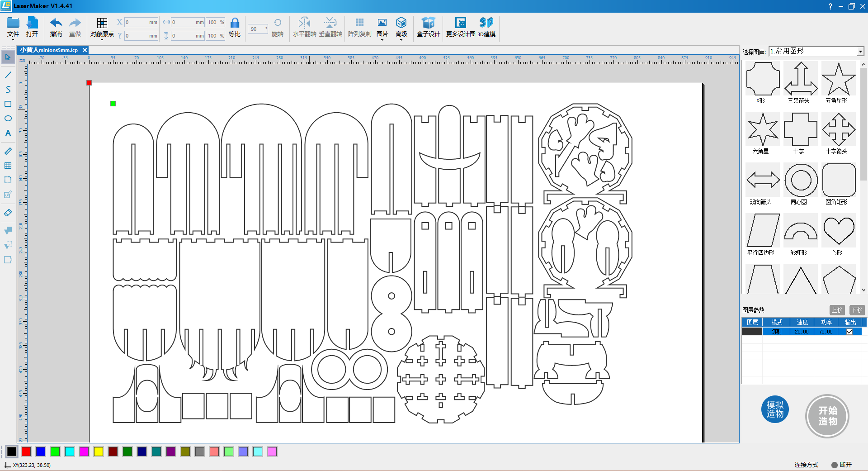Choose the ellipse drawing tool

[7, 118]
